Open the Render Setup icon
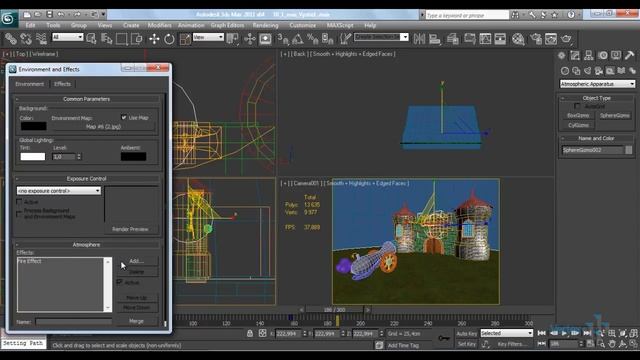The height and width of the screenshot is (360, 640). pyautogui.click(x=536, y=39)
